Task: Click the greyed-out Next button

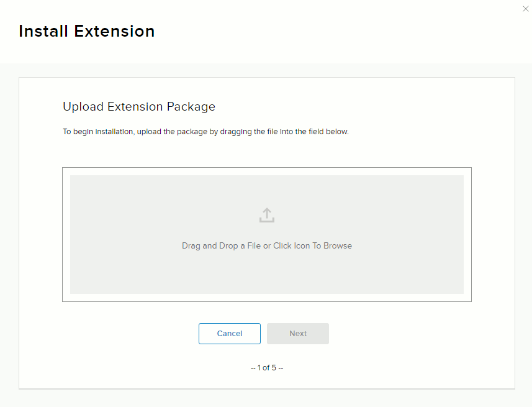Action: [298, 334]
